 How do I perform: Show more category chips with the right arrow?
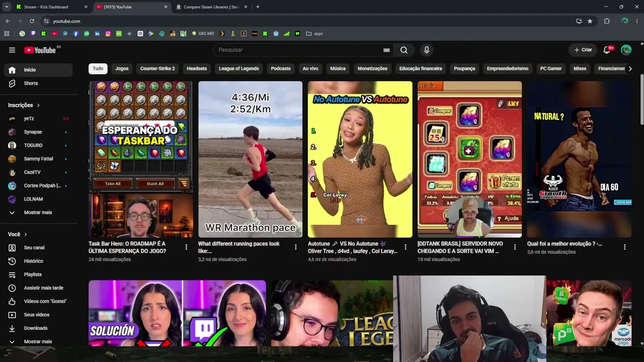pos(630,68)
